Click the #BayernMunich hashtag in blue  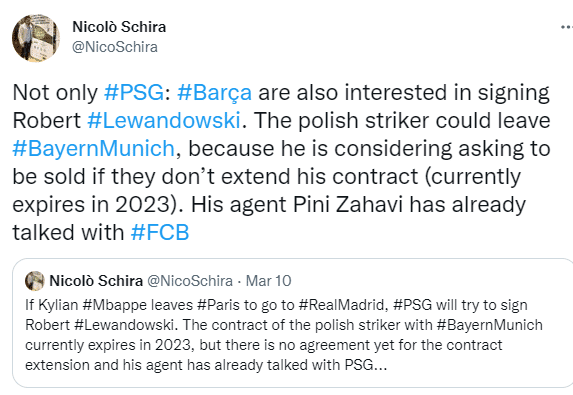click(x=94, y=149)
